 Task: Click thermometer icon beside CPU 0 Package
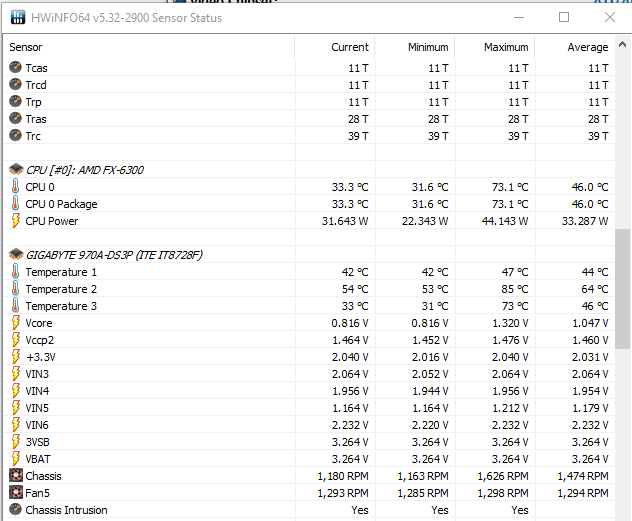[15, 203]
